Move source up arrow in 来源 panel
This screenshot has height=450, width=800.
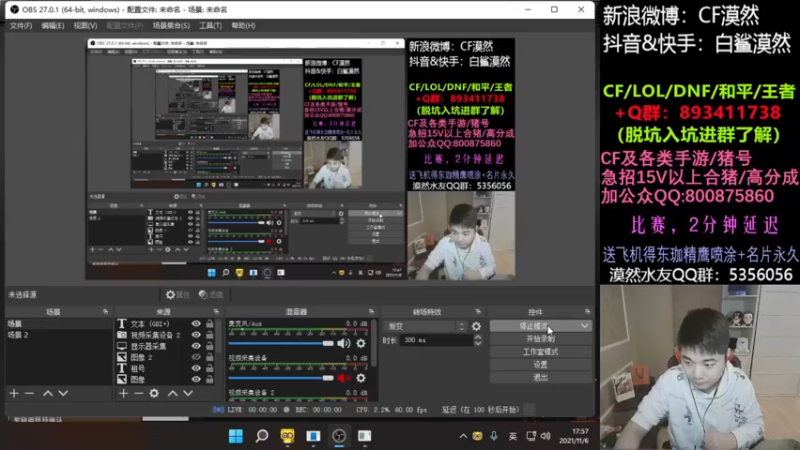172,393
